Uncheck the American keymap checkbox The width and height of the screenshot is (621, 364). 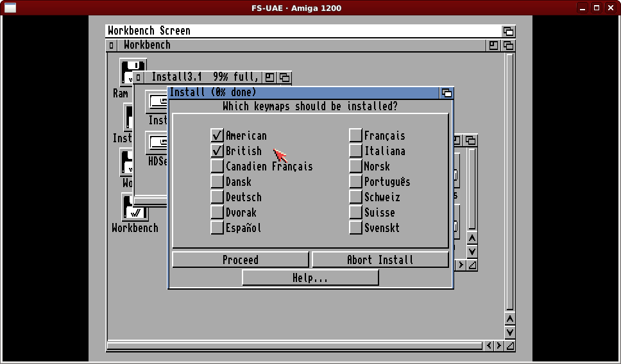pyautogui.click(x=217, y=136)
